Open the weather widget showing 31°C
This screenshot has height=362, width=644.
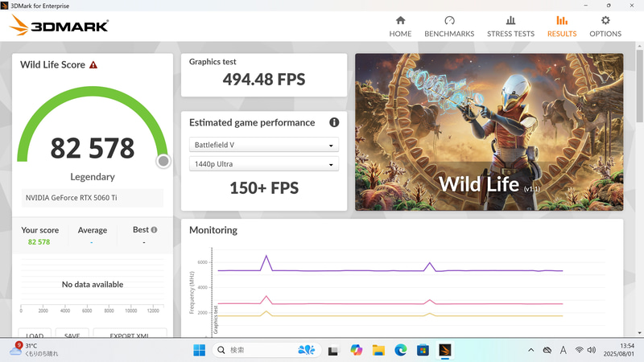[x=34, y=350]
